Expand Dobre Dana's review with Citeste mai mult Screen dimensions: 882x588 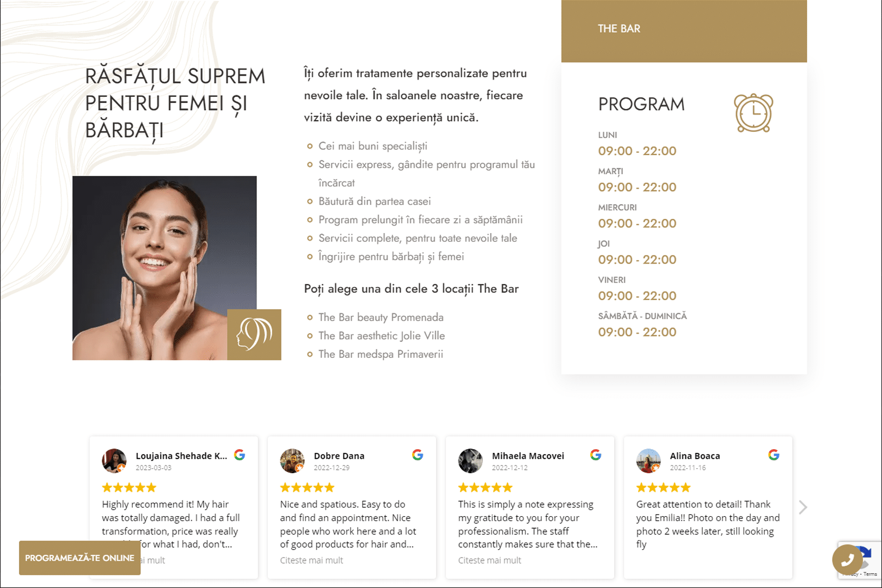(x=311, y=560)
